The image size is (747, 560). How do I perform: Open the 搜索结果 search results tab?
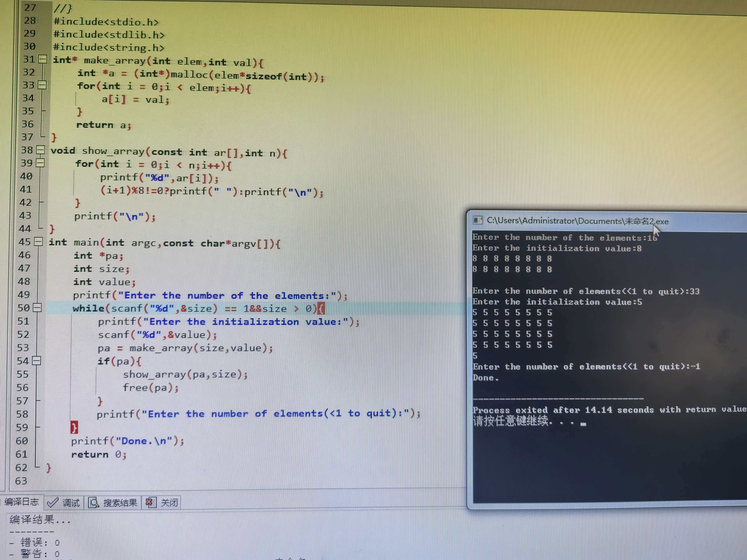(120, 503)
